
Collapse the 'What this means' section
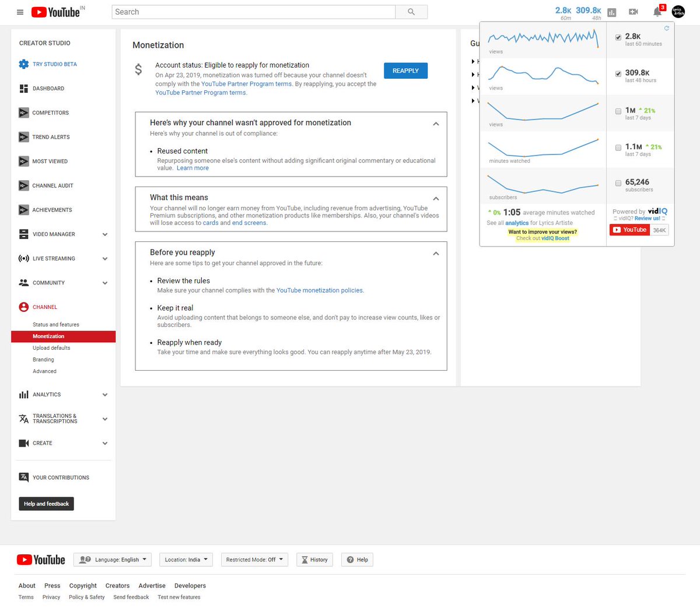coord(436,198)
